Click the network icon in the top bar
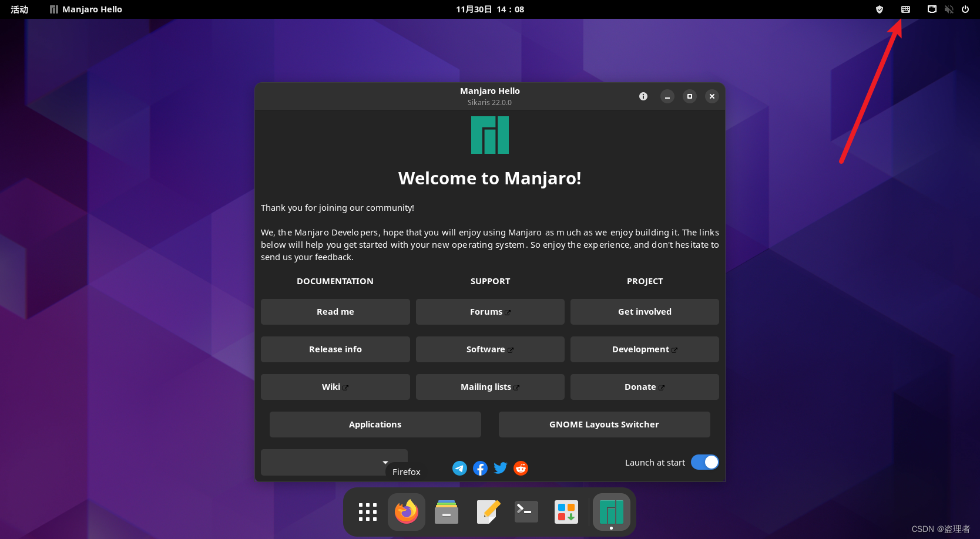Viewport: 980px width, 539px height. coord(932,9)
